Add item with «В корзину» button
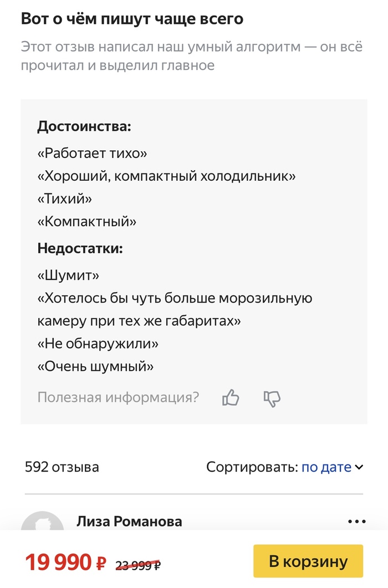The width and height of the screenshot is (388, 588). [308, 561]
